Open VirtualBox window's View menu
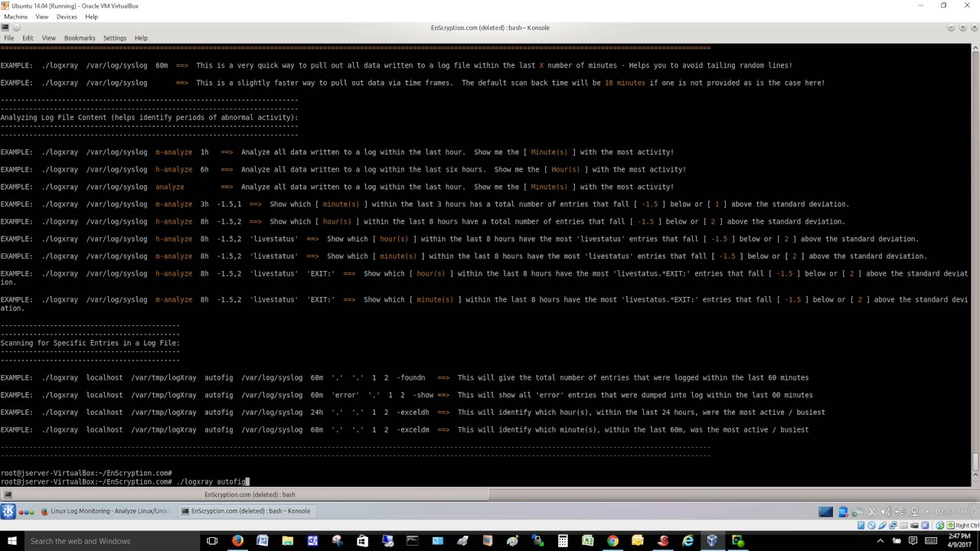 tap(42, 16)
